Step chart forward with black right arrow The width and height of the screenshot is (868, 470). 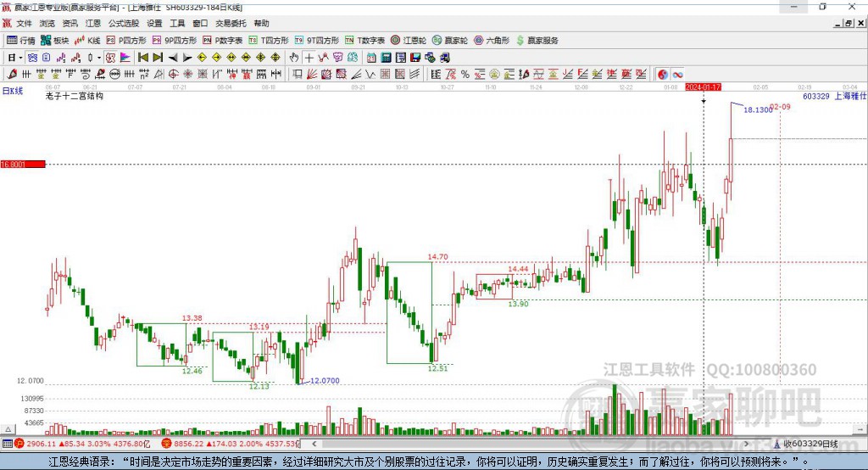[x=187, y=58]
